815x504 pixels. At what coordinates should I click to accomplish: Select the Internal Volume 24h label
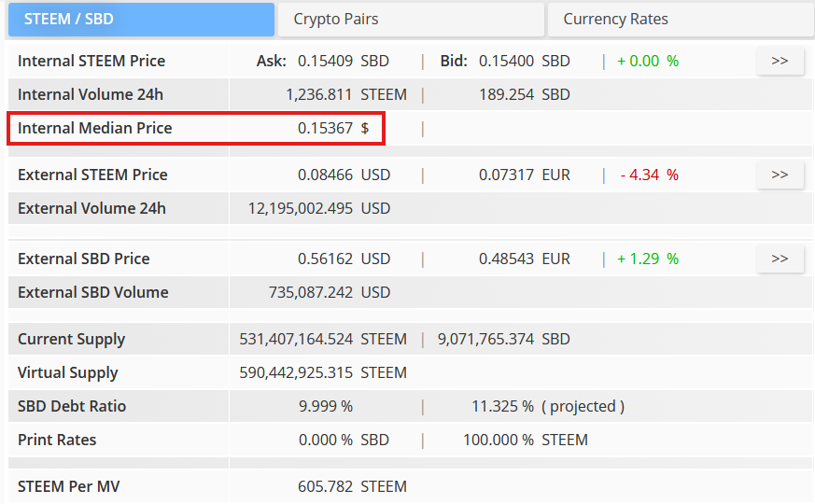[91, 95]
